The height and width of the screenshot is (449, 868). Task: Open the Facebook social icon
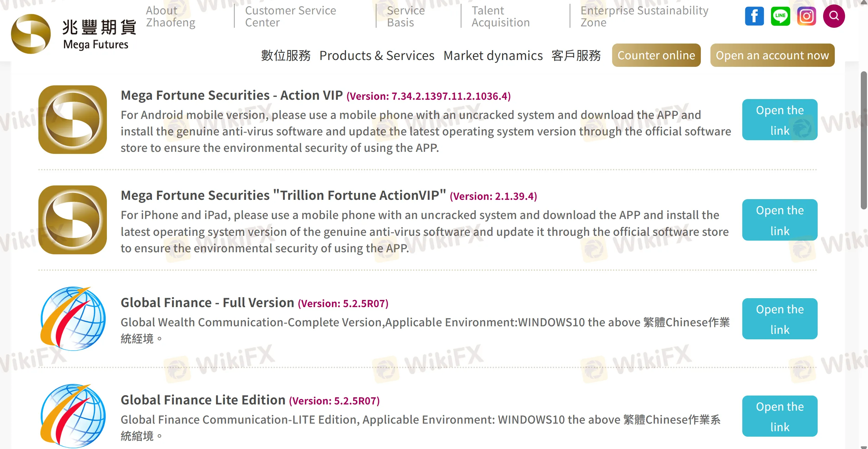click(x=754, y=16)
